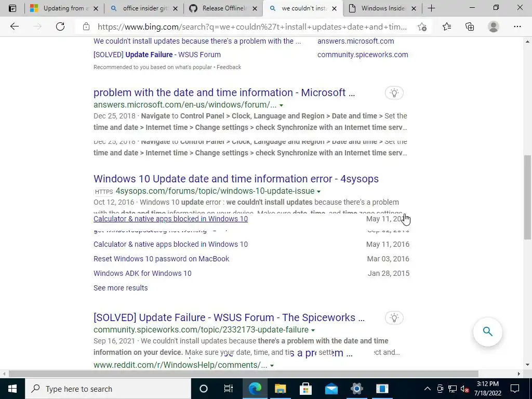Open Mail app from the taskbar
The image size is (532, 399).
(331, 389)
